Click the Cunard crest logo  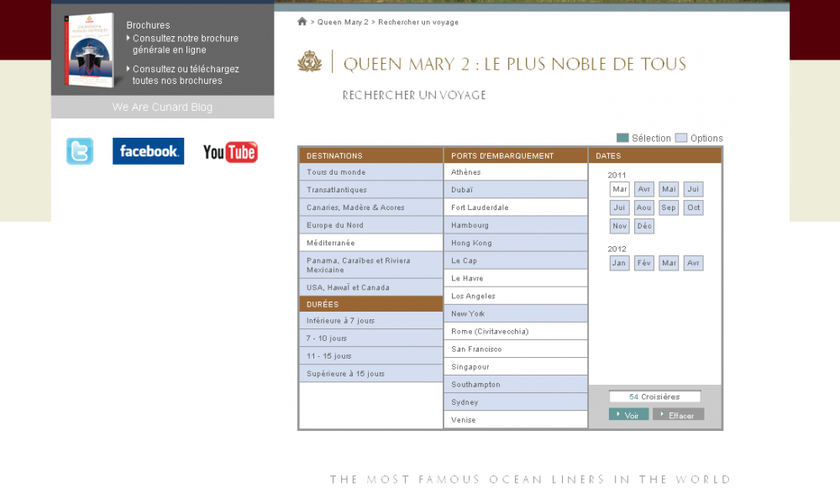[x=310, y=62]
